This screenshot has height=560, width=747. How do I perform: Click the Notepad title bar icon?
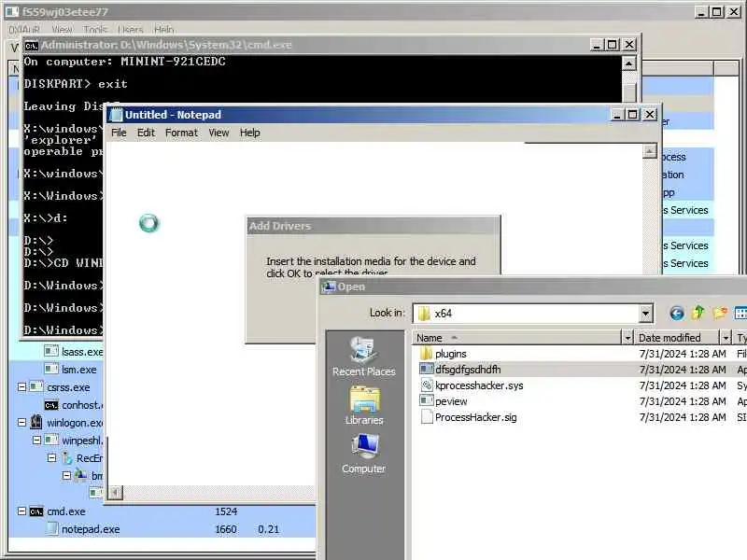[116, 115]
